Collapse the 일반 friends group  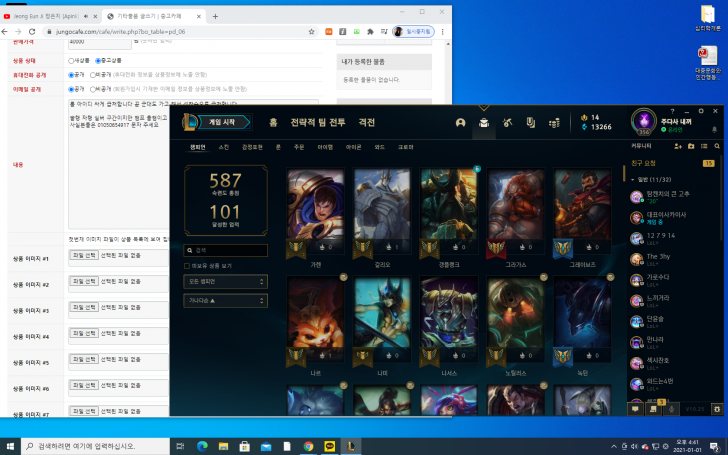[x=634, y=178]
